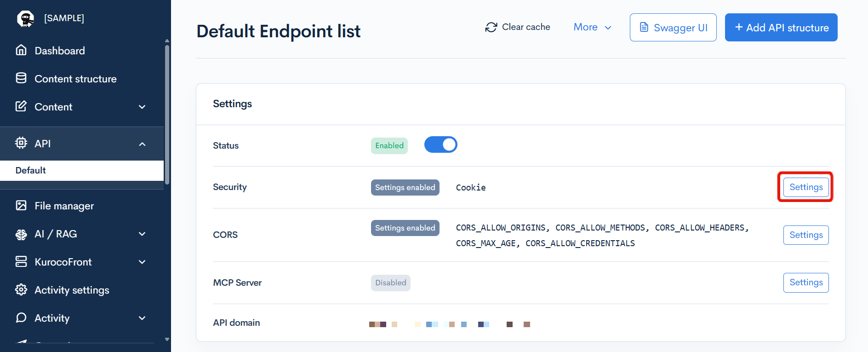868x352 pixels.
Task: Click the Add API structure button
Action: click(x=781, y=28)
